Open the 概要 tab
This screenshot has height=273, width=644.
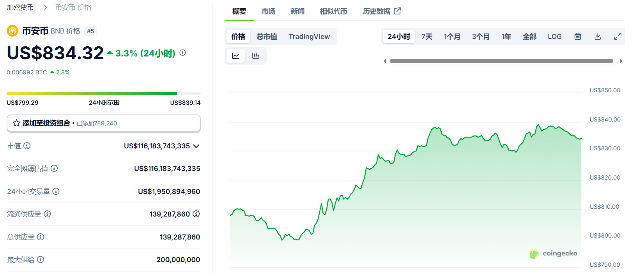click(x=239, y=11)
